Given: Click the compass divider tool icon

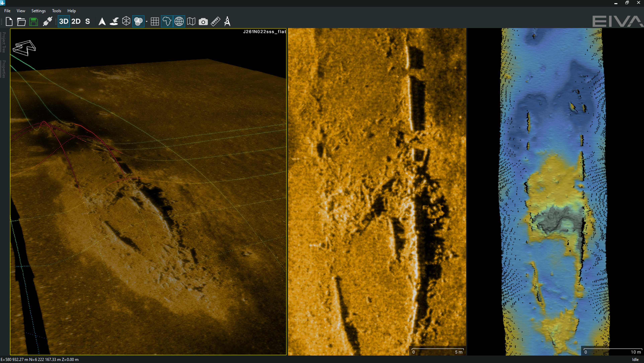Looking at the screenshot, I should click(x=227, y=21).
